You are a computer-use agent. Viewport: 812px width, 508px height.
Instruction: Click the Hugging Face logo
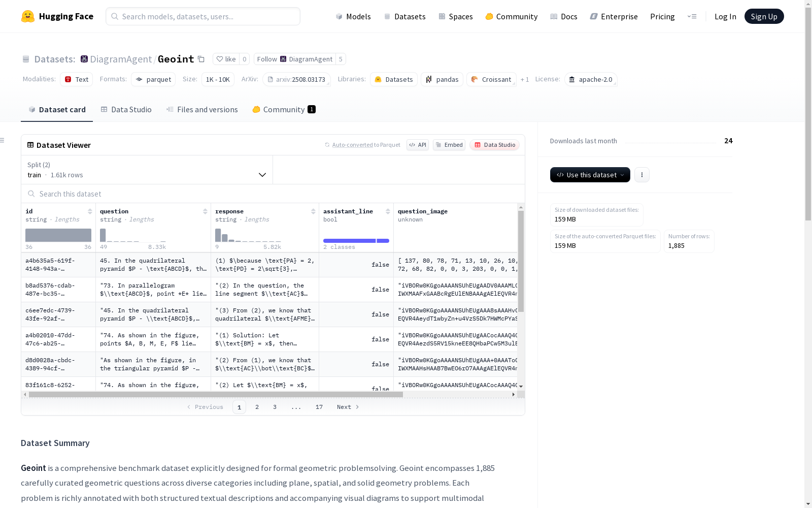point(57,16)
